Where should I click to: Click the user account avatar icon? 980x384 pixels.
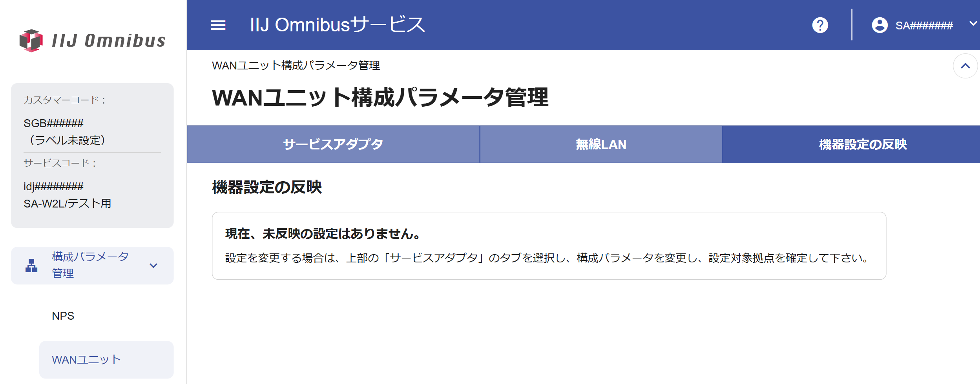(x=880, y=25)
